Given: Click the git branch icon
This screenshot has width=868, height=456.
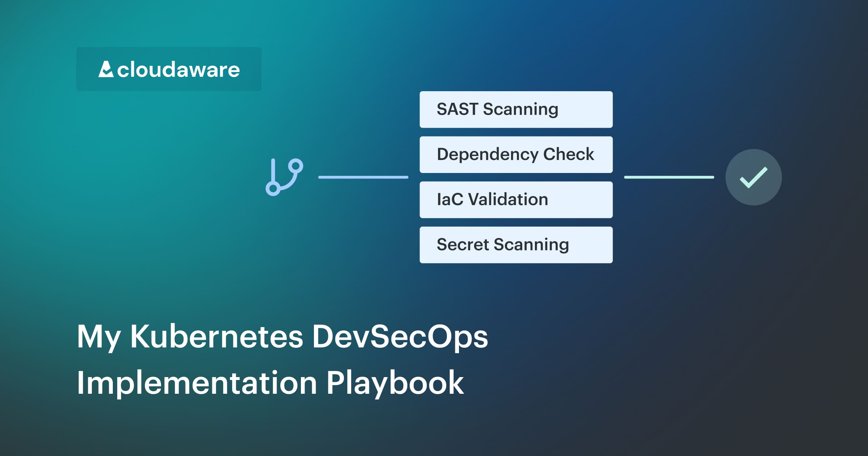Looking at the screenshot, I should pos(284,177).
